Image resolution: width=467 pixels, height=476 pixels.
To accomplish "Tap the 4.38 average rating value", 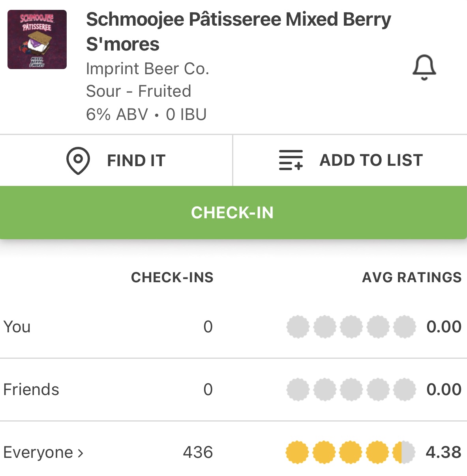I will 443,452.
